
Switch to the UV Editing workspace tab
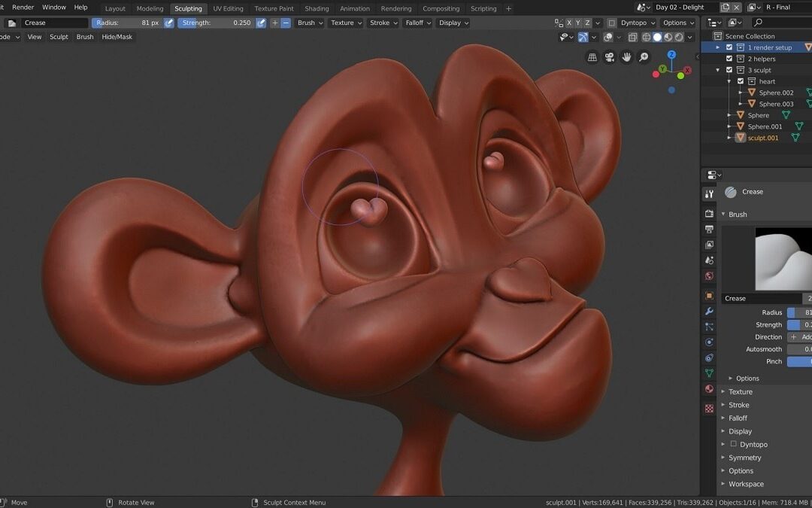point(228,8)
